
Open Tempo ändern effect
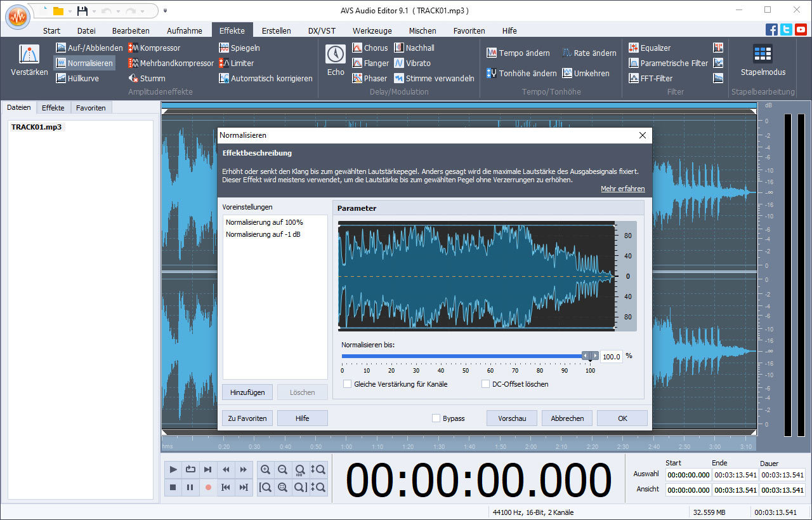518,53
